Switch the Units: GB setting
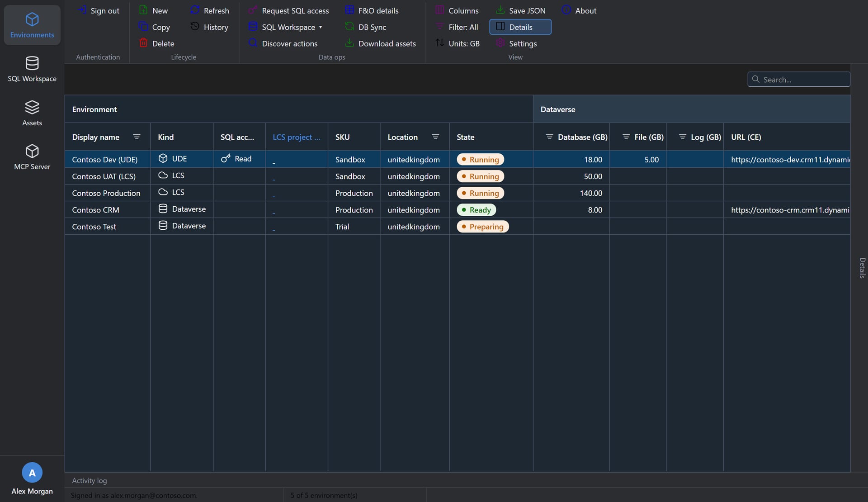868x502 pixels. coord(458,43)
